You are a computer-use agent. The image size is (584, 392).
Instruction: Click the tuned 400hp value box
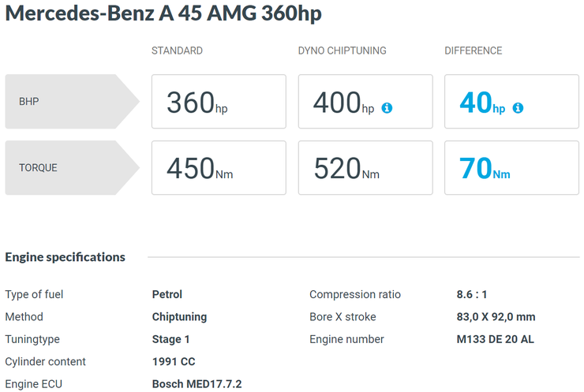[x=365, y=101]
